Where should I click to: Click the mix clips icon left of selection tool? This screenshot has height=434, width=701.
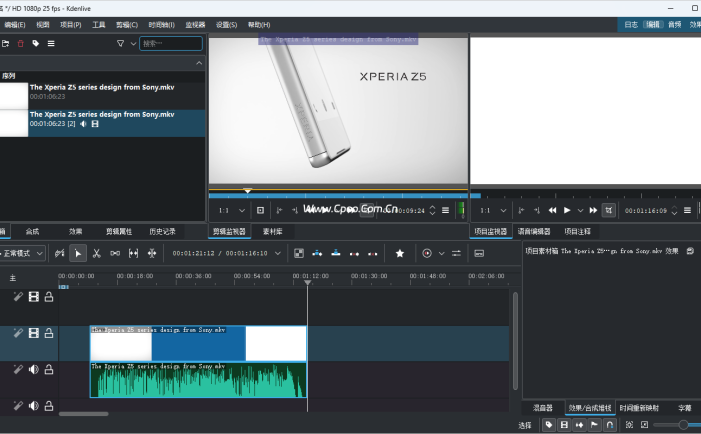(59, 253)
